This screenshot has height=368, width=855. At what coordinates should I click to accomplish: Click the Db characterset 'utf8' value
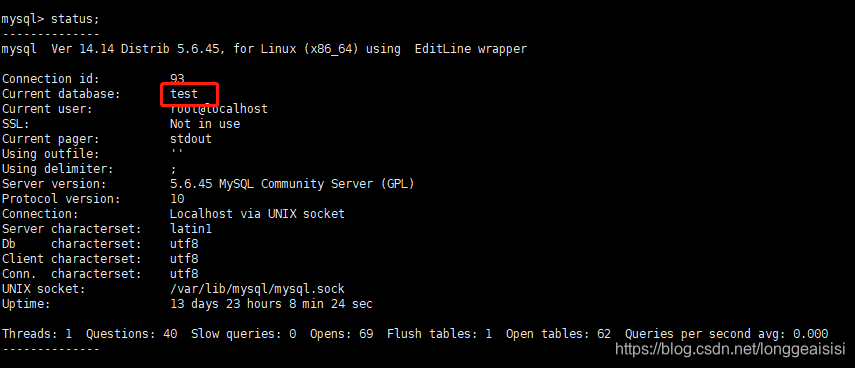[x=184, y=244]
